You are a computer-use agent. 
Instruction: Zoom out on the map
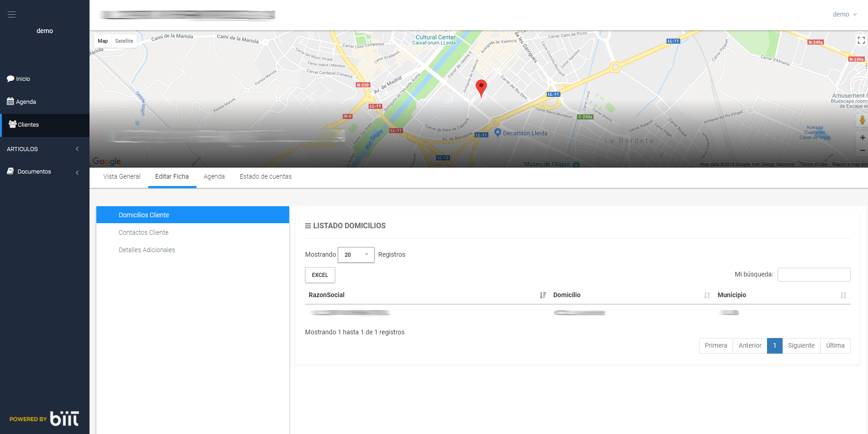[x=862, y=150]
